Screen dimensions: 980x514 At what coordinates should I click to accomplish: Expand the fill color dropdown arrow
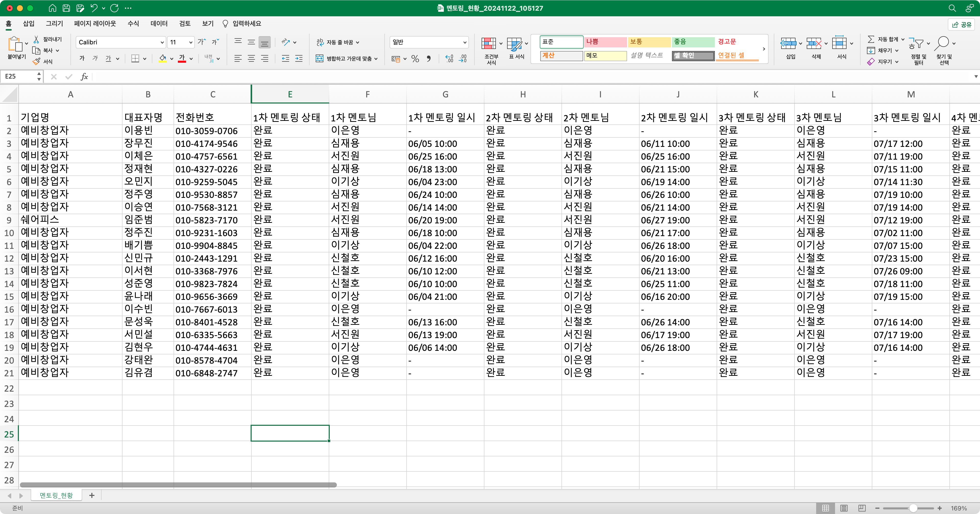[171, 59]
